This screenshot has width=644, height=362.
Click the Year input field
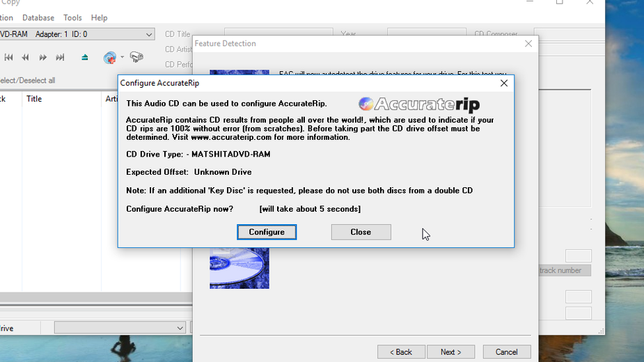426,33
